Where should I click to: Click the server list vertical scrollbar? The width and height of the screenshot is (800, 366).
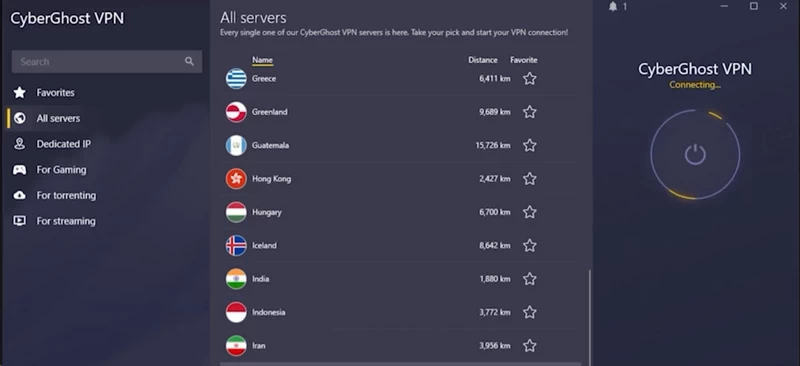589,316
